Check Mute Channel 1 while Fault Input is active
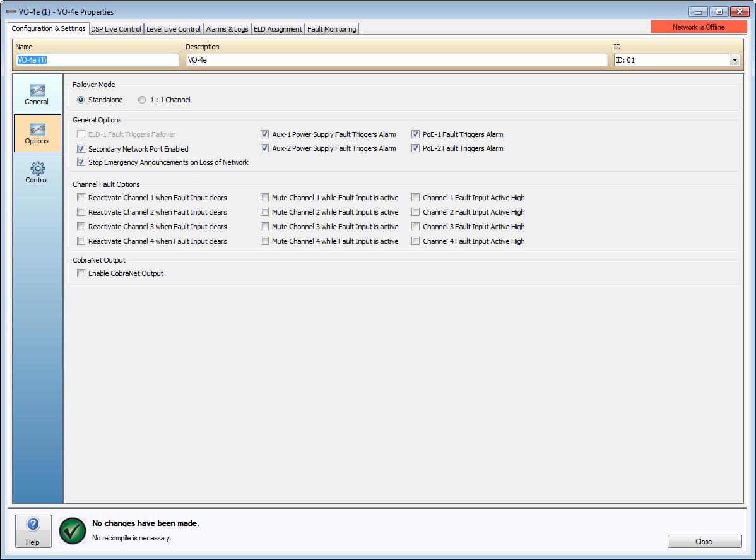 pos(264,198)
